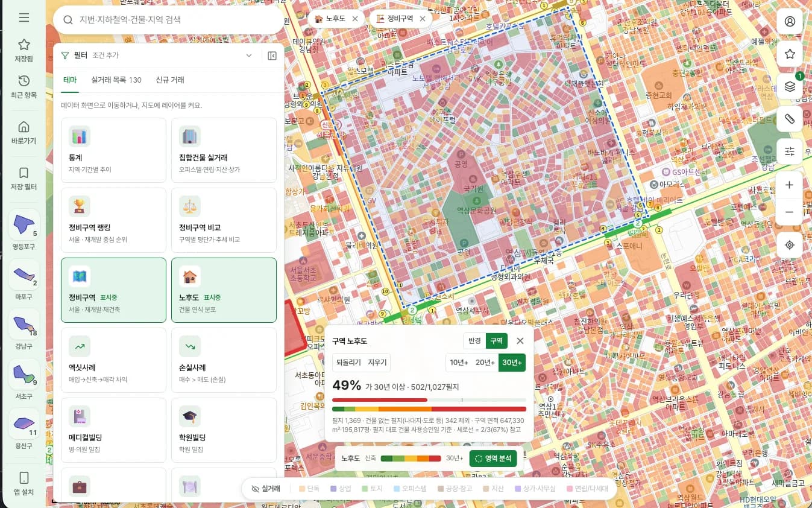Start 영역 분석 area analysis

point(493,458)
